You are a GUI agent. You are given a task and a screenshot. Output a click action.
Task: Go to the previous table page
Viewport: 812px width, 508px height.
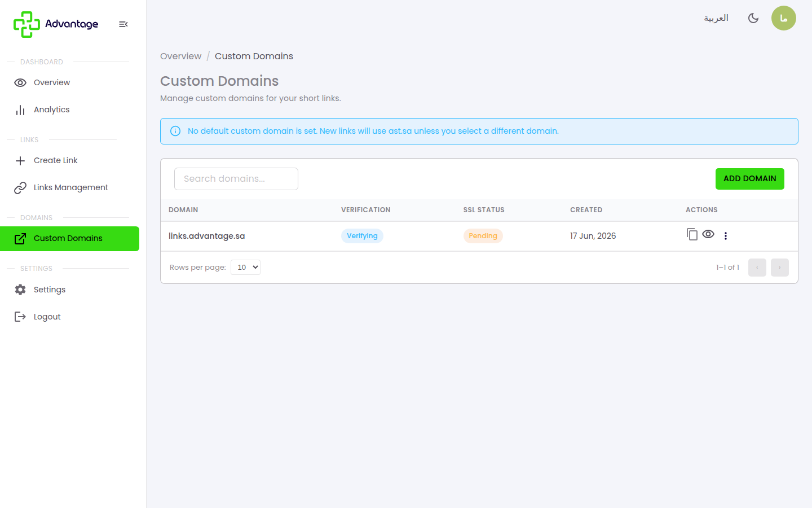pos(757,268)
